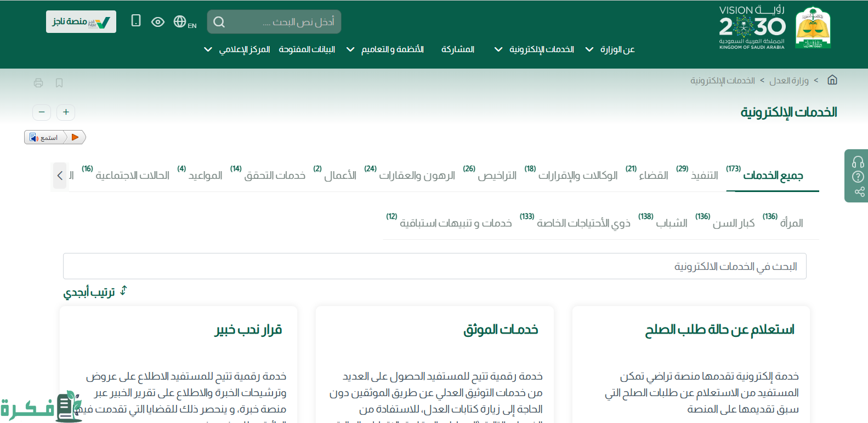Switch language using the globe EN icon

tap(184, 22)
